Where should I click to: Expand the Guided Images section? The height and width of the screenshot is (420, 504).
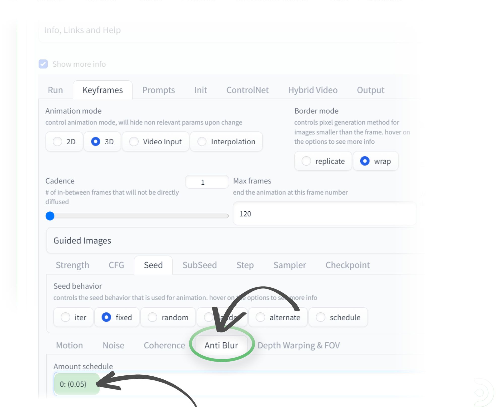pyautogui.click(x=82, y=240)
